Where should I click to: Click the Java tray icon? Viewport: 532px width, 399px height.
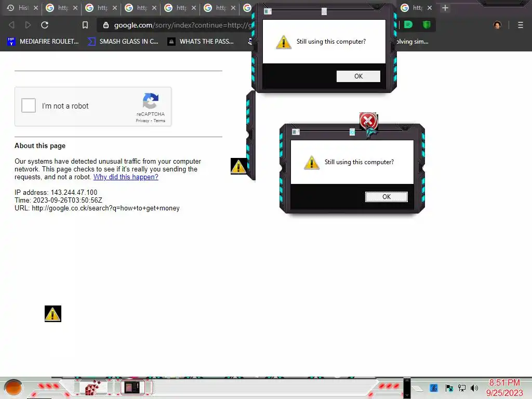(434, 388)
